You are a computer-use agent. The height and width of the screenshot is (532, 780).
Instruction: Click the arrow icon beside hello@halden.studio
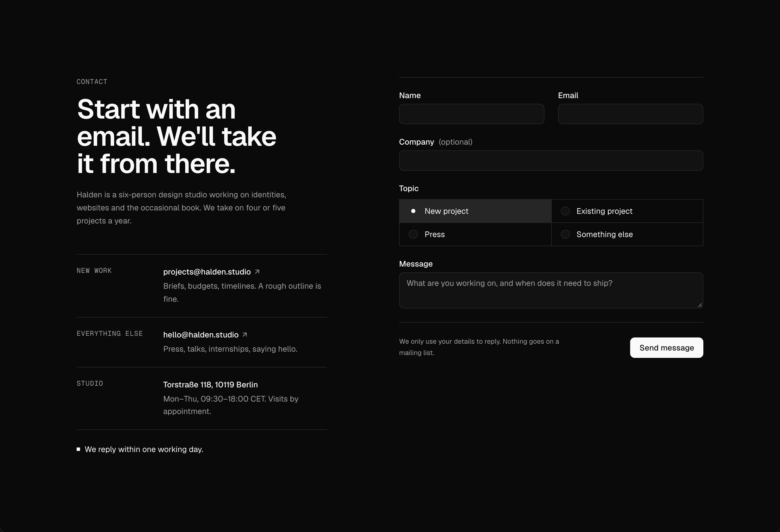click(245, 335)
